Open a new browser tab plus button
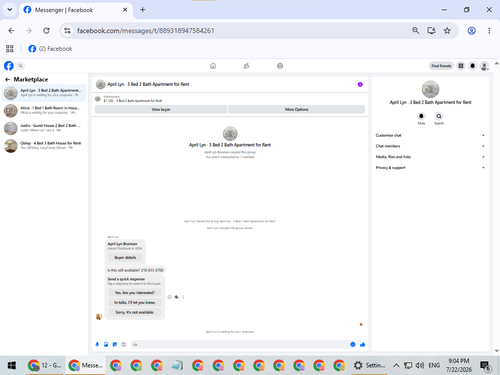Image resolution: width=500 pixels, height=375 pixels. tap(143, 10)
